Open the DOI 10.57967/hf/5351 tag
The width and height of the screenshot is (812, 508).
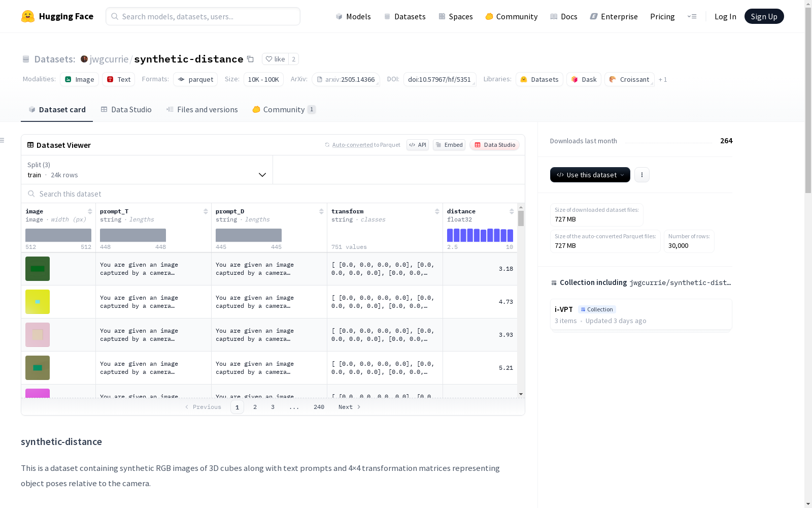point(439,79)
